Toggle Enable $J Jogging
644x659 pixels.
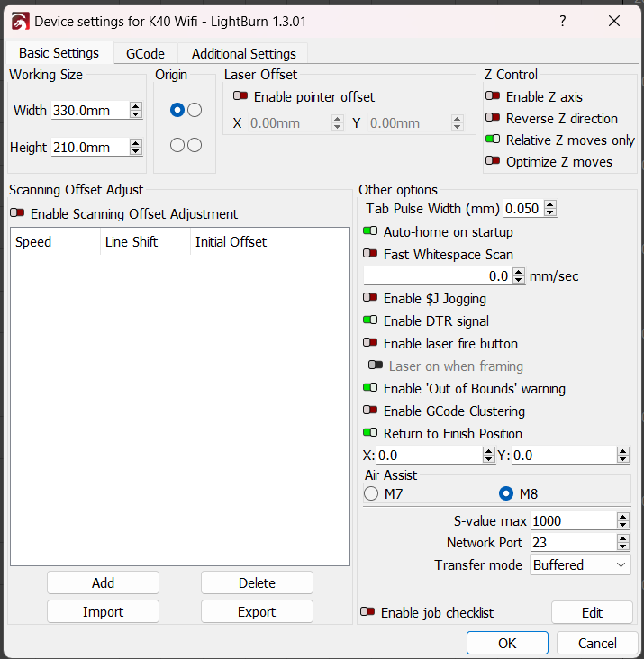coord(370,298)
